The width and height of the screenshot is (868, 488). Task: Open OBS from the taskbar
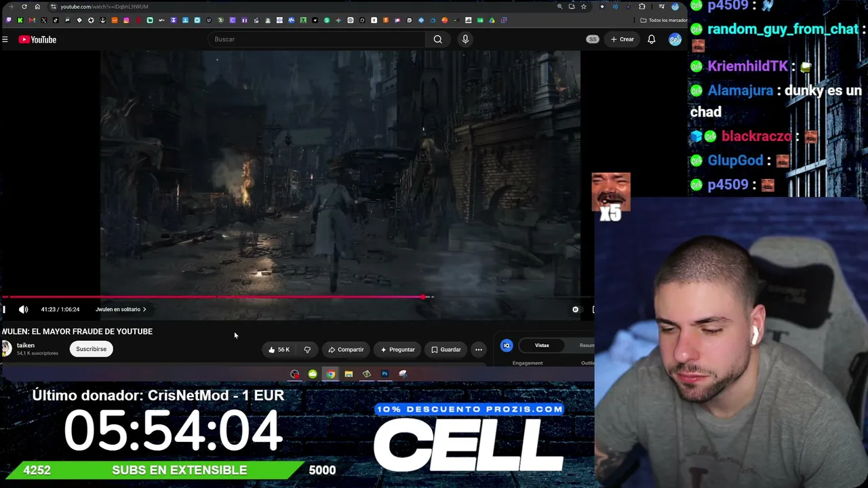tap(295, 374)
